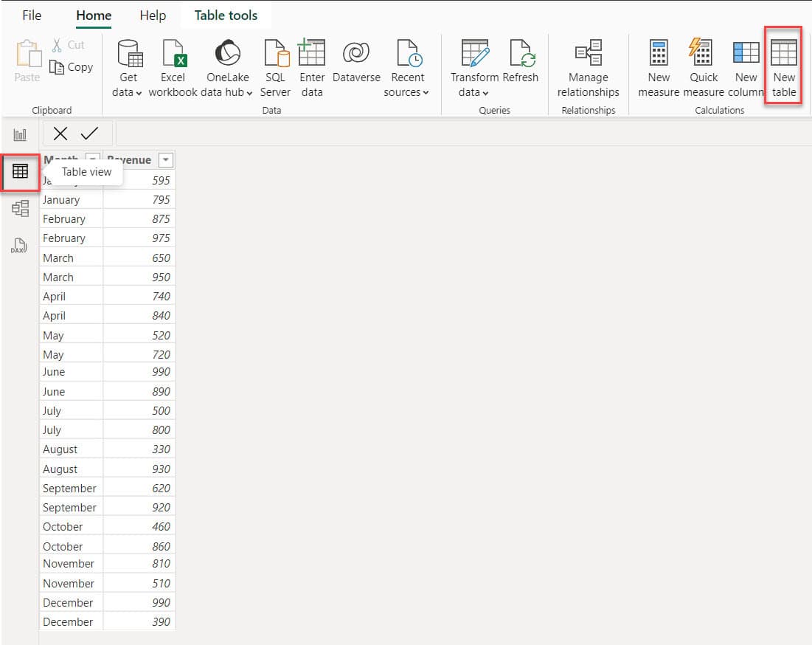812x645 pixels.
Task: Click the Copy icon
Action: pyautogui.click(x=57, y=67)
